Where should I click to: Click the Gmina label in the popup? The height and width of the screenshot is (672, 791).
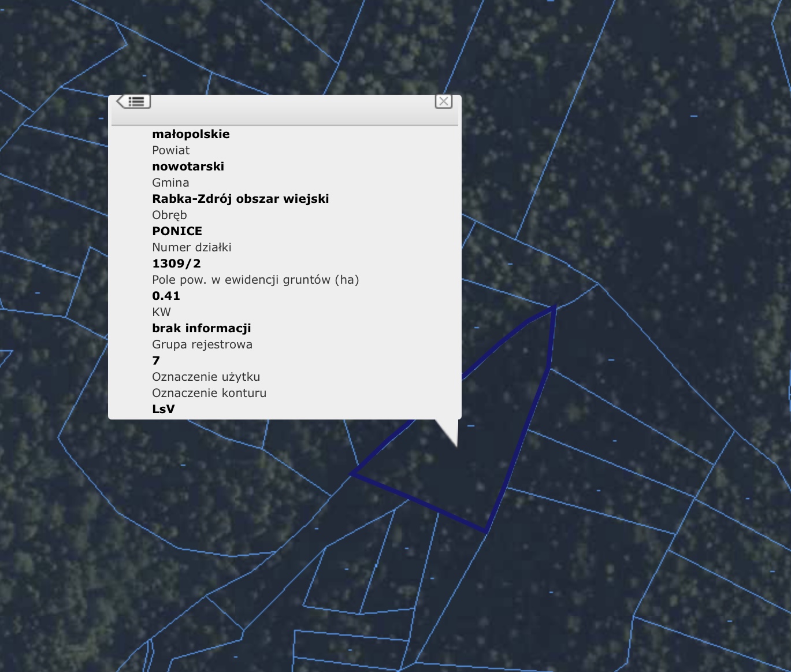click(170, 183)
